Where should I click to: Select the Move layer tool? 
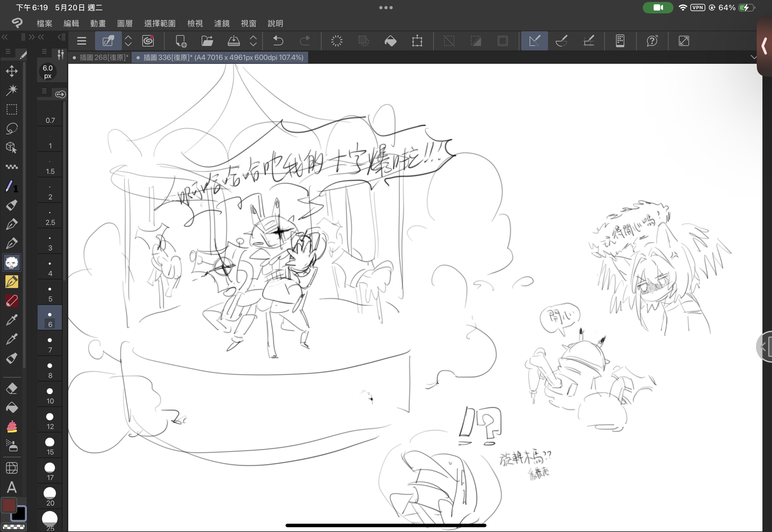[12, 71]
